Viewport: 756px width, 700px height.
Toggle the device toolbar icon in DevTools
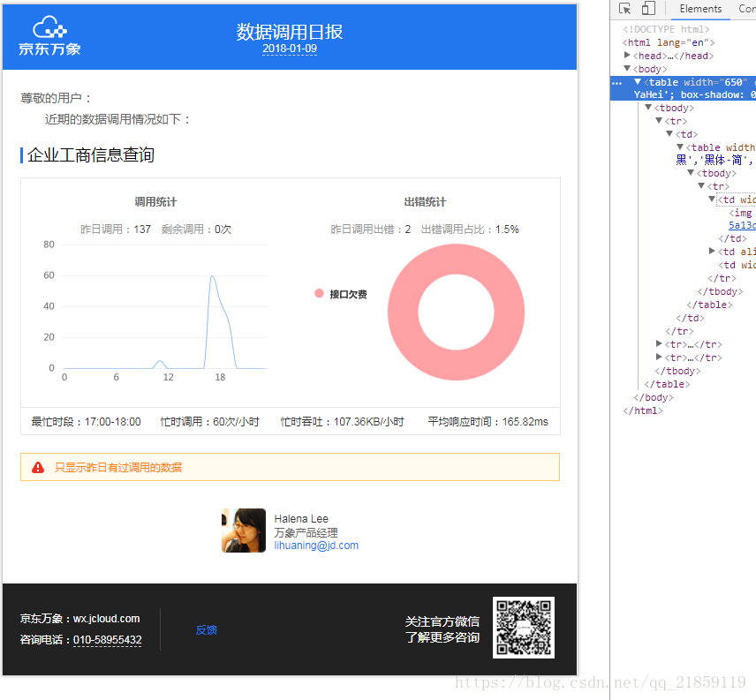(648, 8)
